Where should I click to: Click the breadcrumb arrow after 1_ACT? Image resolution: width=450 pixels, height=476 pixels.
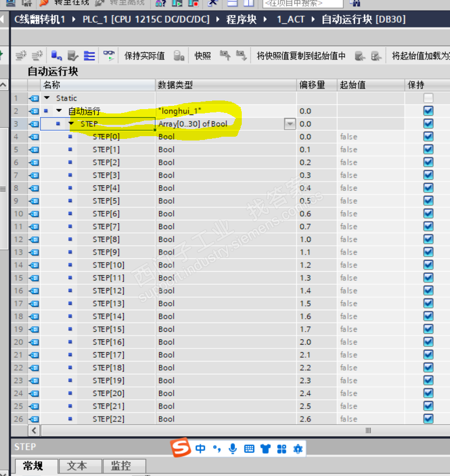[x=313, y=19]
